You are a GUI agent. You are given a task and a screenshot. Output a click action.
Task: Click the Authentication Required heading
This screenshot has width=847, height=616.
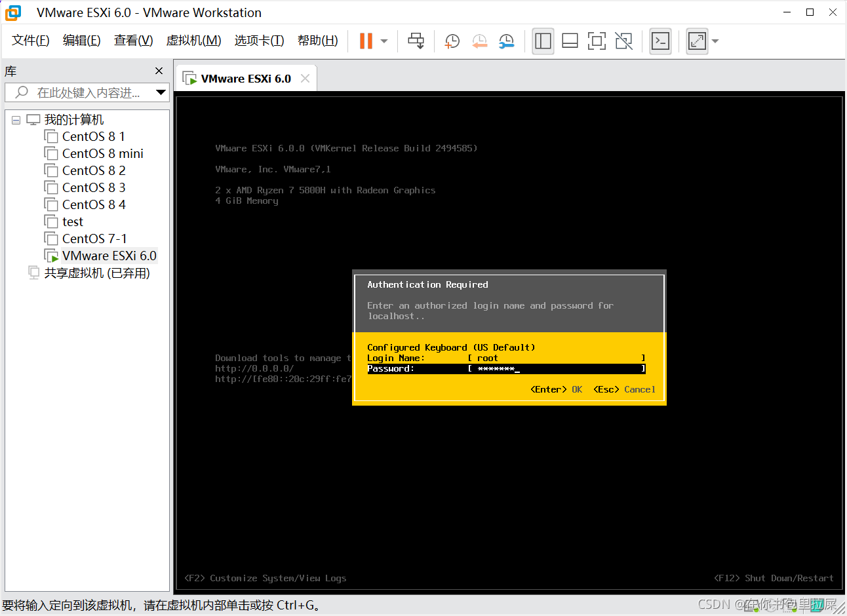point(427,284)
